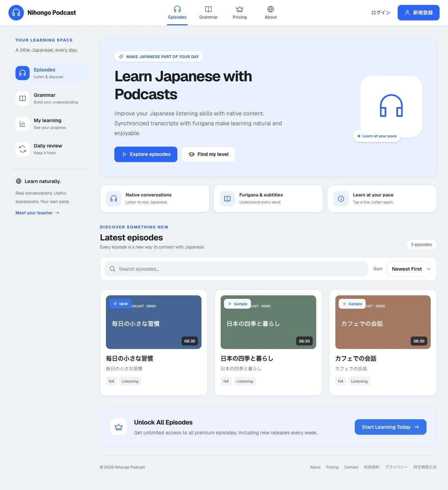The width and height of the screenshot is (448, 490).
Task: Click the crown icon in Unlock All Episodes
Action: pos(119,427)
